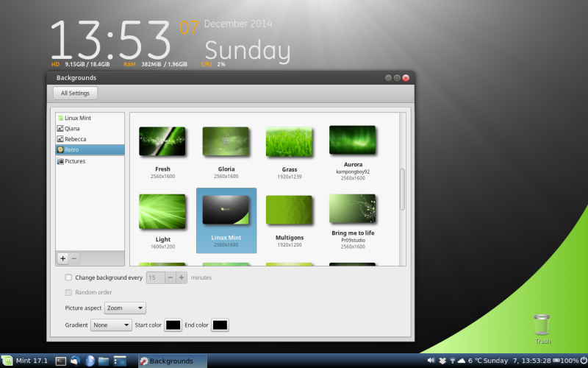The image size is (588, 368).
Task: Open the Trash icon on the desktop
Action: (542, 325)
